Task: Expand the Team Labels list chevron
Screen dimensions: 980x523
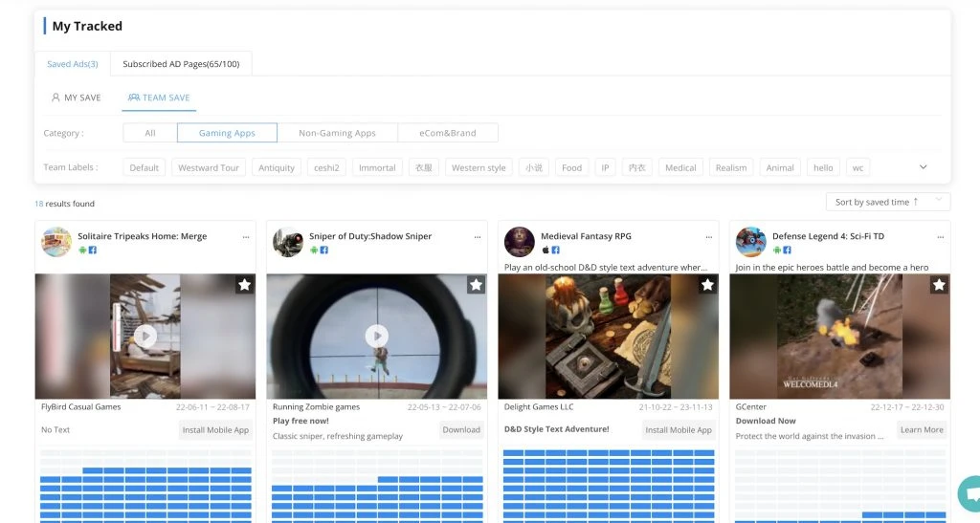Action: point(923,167)
